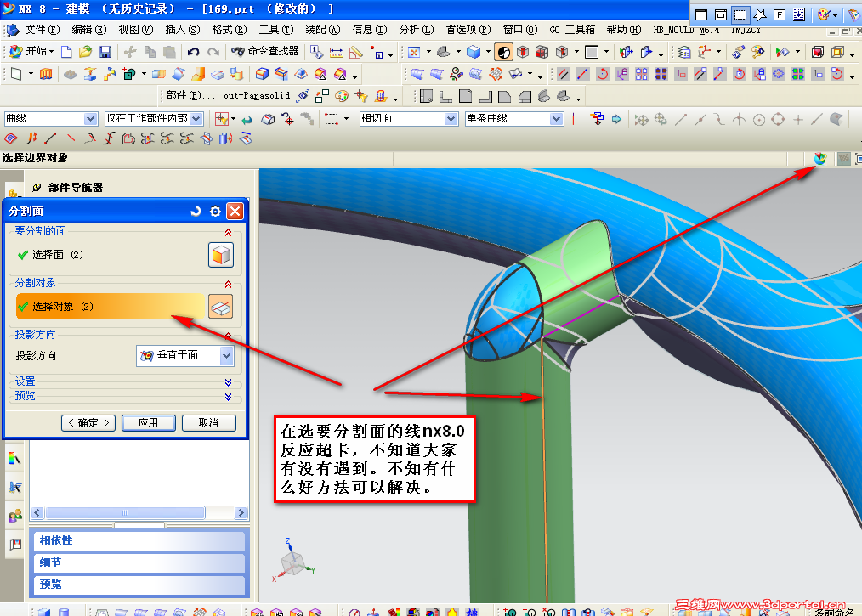Click the 确定 OK button

pyautogui.click(x=88, y=422)
